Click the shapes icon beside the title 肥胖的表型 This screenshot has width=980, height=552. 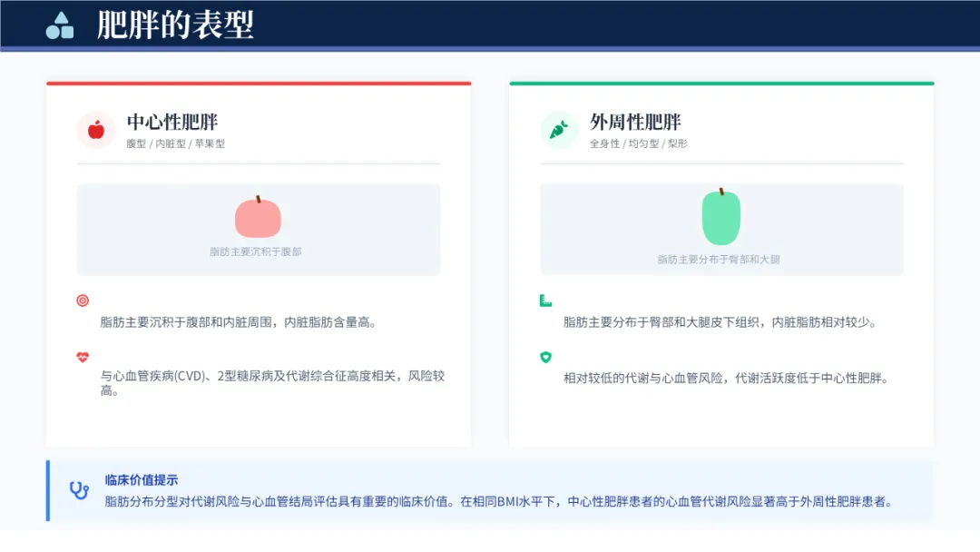pyautogui.click(x=60, y=25)
